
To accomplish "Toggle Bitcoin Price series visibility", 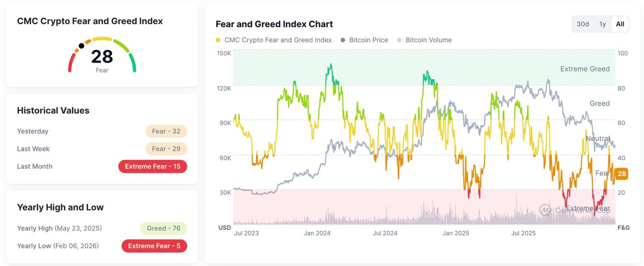I will tap(368, 40).
